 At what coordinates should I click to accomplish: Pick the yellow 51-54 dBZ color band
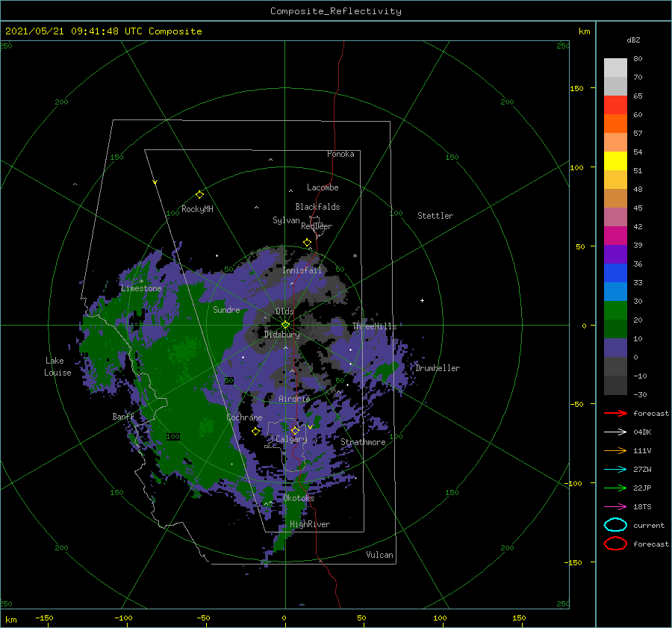pos(615,161)
